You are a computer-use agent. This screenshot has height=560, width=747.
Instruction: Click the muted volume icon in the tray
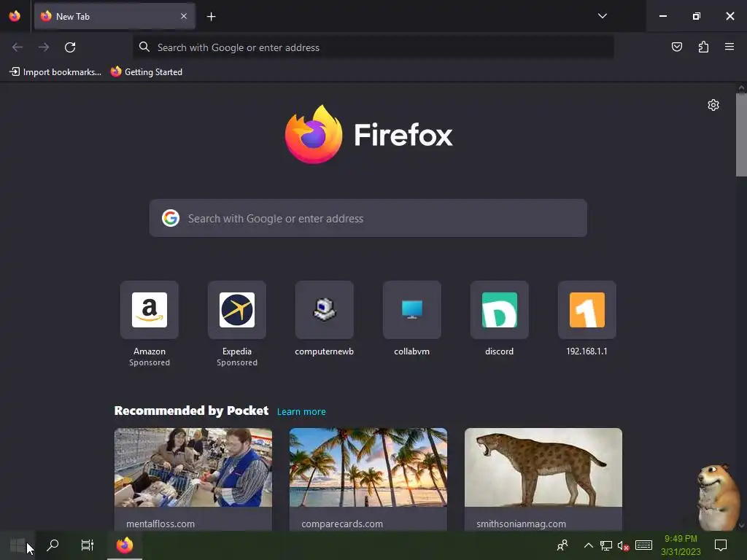pyautogui.click(x=623, y=545)
